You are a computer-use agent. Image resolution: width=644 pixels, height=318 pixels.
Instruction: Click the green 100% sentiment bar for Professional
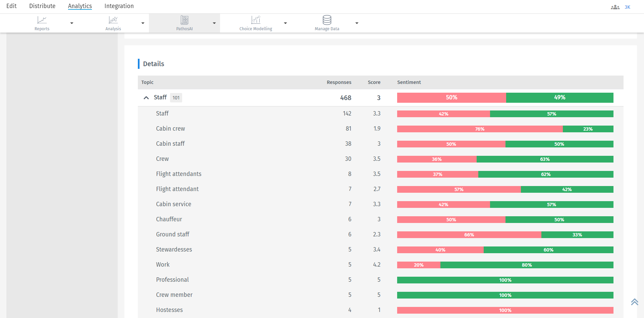point(505,280)
